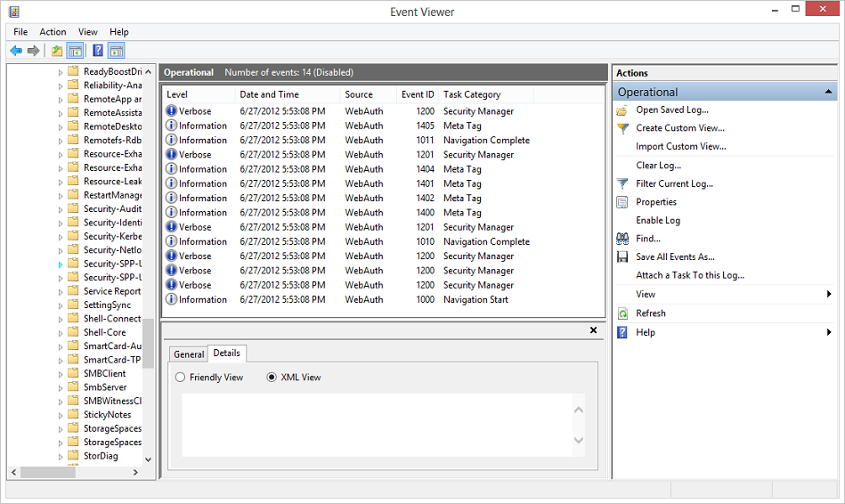
Task: Click Clear Log action
Action: coord(659,166)
